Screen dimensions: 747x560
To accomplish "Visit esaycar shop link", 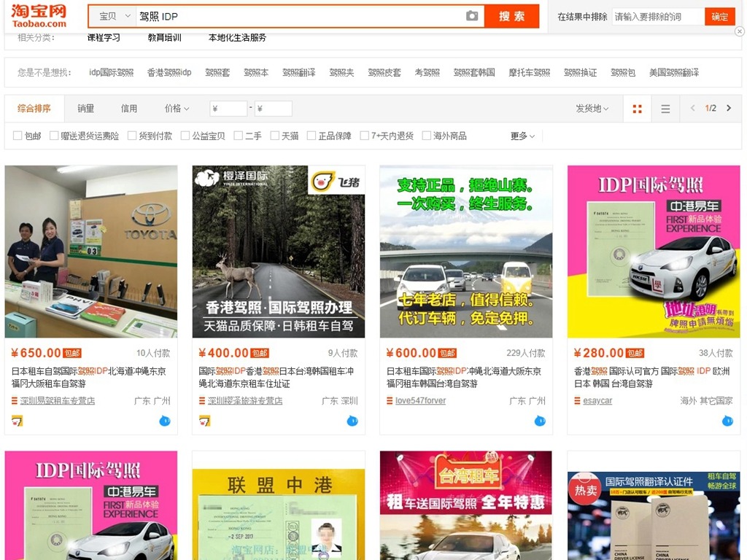I will (x=597, y=401).
